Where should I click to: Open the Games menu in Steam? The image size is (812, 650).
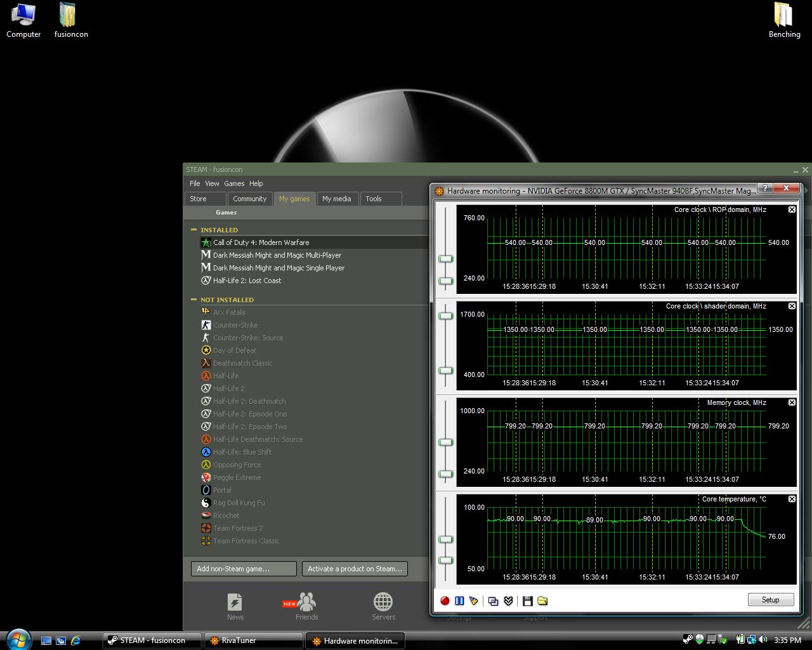point(234,183)
